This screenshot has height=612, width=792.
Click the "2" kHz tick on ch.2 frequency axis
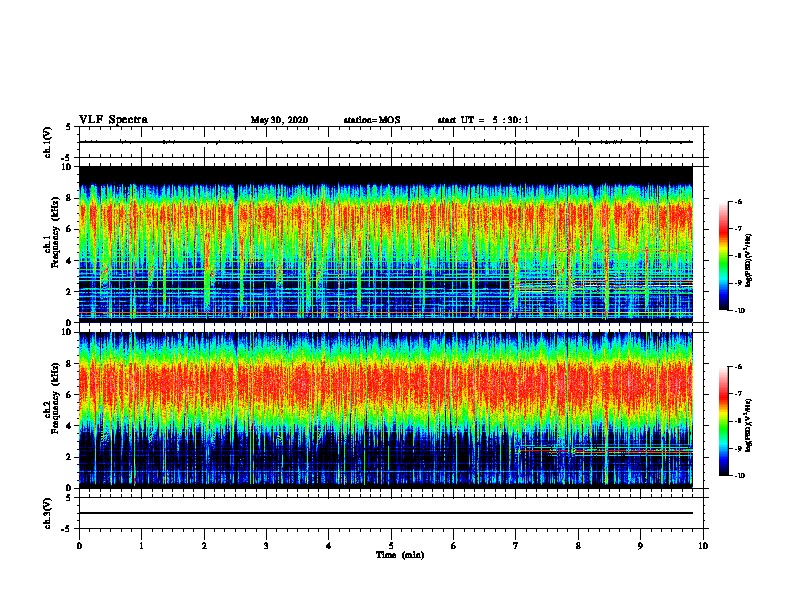coord(70,457)
